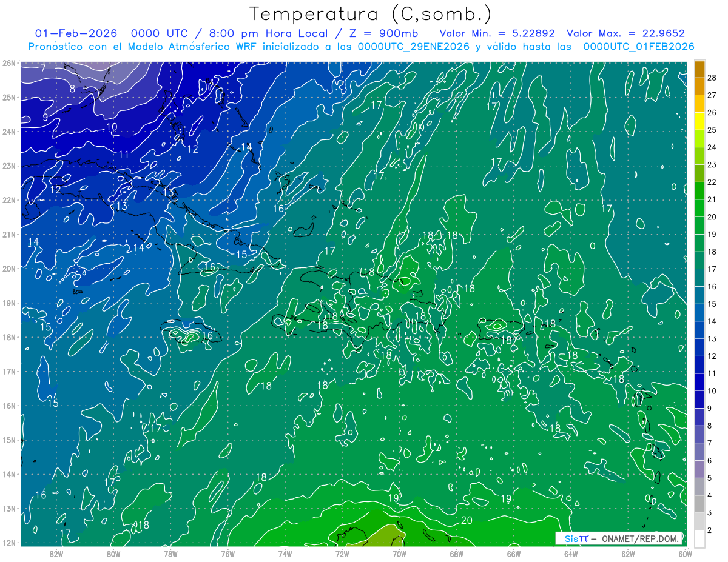Viewport: 728px width, 562px height.
Task: Click the 26N latitude axis label
Action: [9, 63]
